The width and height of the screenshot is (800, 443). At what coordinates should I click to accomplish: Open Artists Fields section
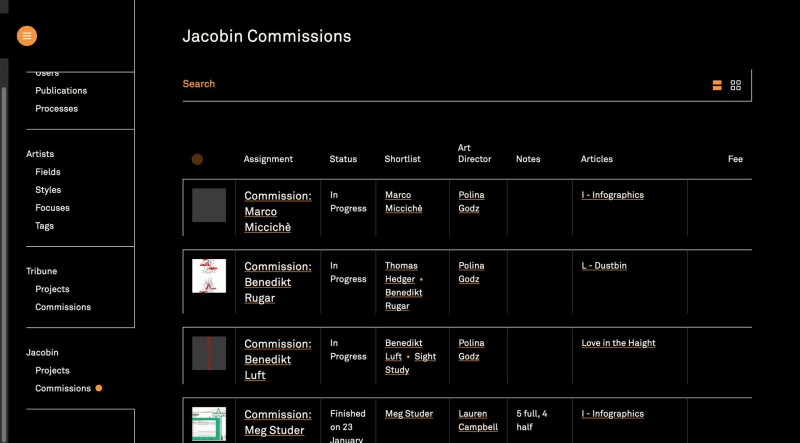[x=48, y=172]
